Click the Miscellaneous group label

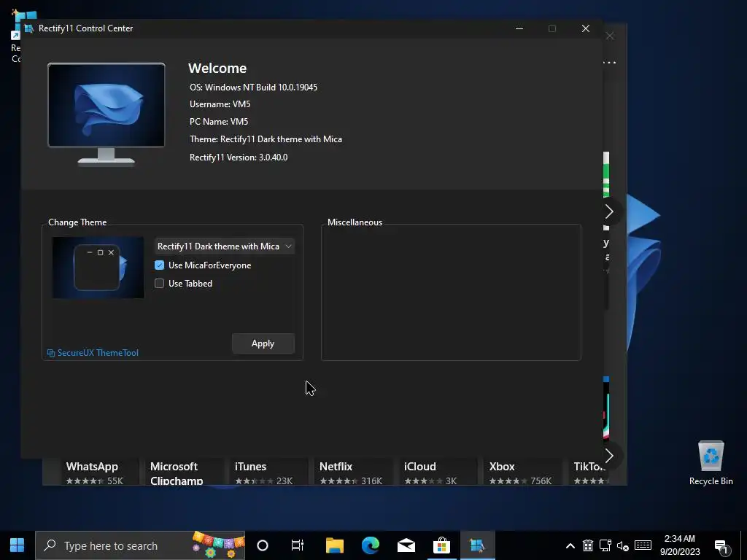tap(355, 222)
